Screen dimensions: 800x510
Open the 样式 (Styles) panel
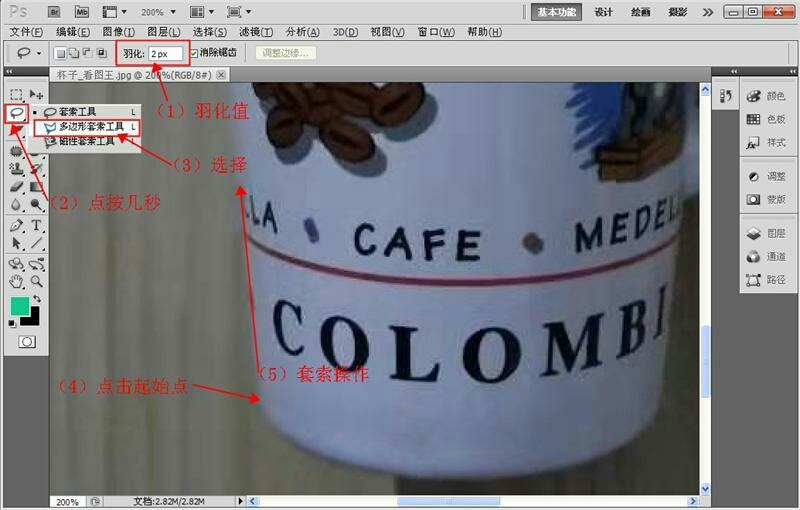pyautogui.click(x=766, y=143)
